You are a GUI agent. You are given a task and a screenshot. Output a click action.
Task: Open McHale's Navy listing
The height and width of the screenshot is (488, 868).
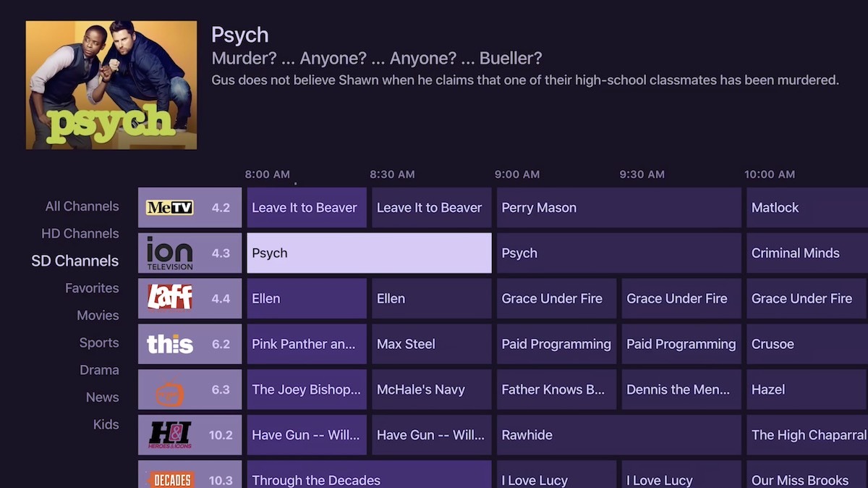432,390
